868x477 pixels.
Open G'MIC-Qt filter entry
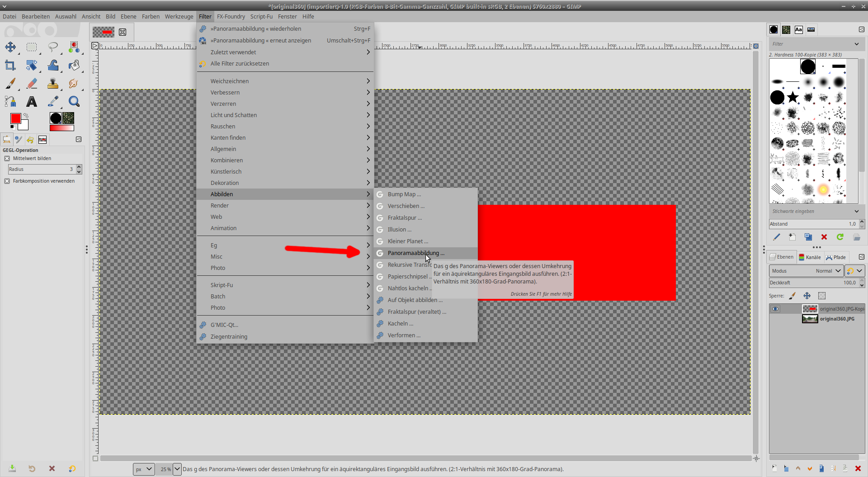[x=224, y=325]
